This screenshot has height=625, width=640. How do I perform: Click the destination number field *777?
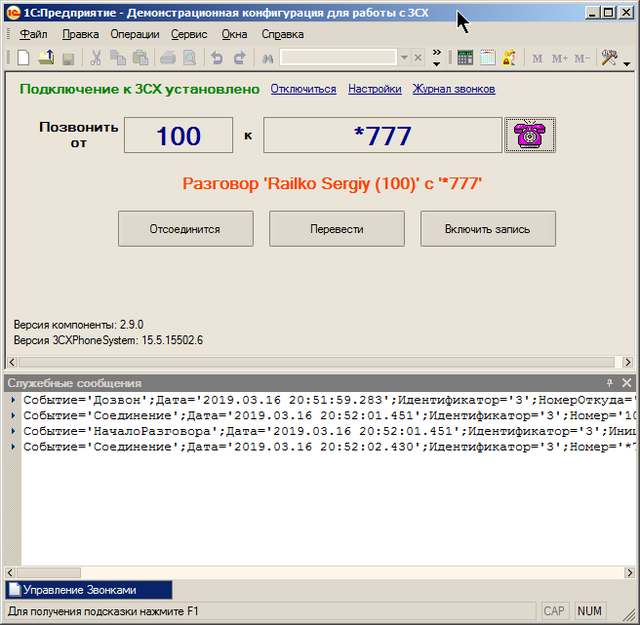382,135
